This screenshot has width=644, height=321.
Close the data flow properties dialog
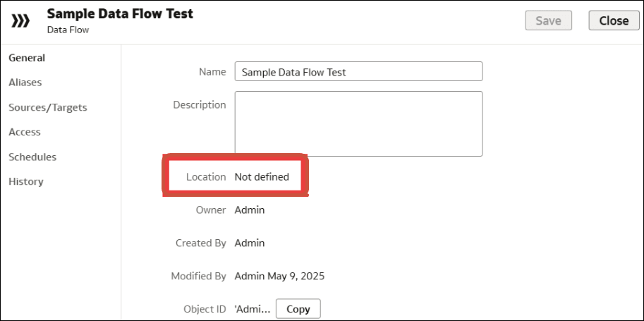tap(613, 20)
